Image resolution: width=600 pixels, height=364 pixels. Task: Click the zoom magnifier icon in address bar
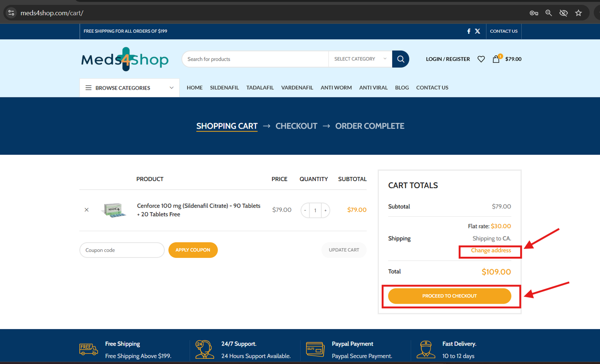(x=549, y=13)
